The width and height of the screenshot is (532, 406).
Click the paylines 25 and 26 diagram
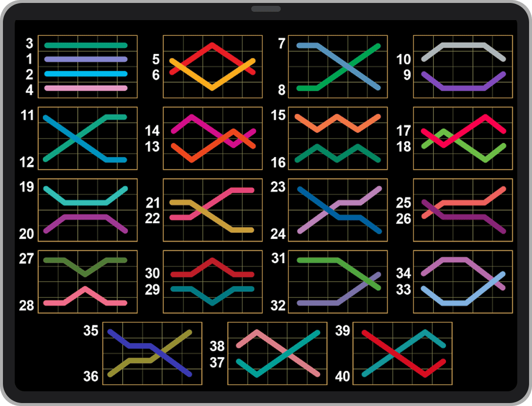pos(463,210)
